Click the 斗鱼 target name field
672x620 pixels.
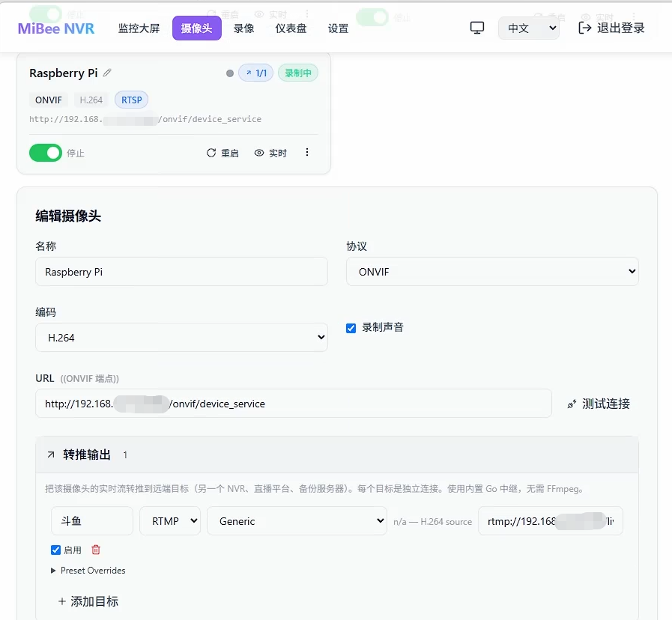92,521
